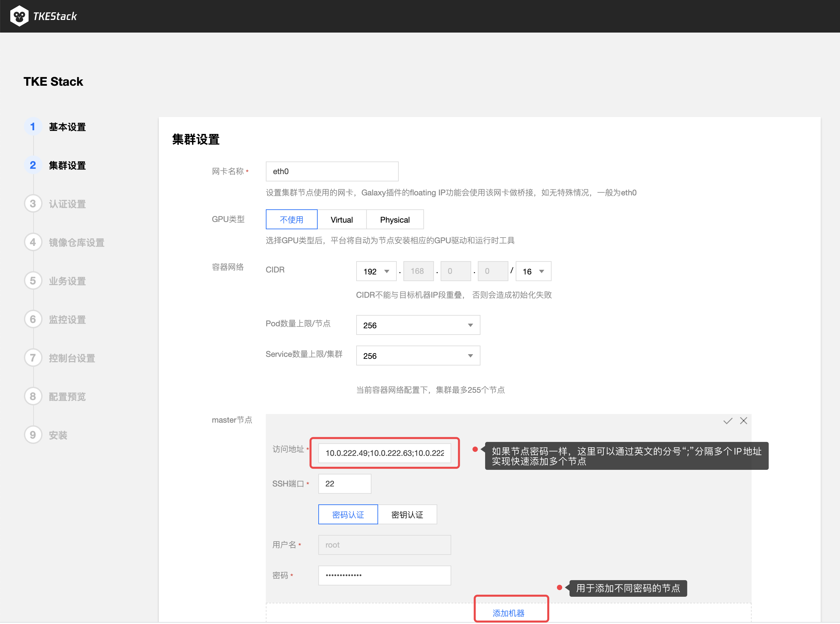Viewport: 840px width, 624px height.
Task: Remove master node with X icon
Action: click(743, 421)
